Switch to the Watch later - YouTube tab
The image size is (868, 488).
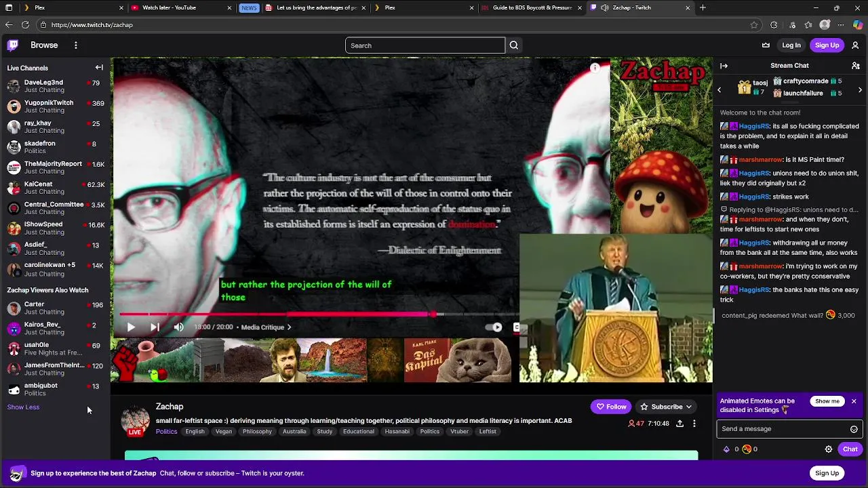pos(180,7)
